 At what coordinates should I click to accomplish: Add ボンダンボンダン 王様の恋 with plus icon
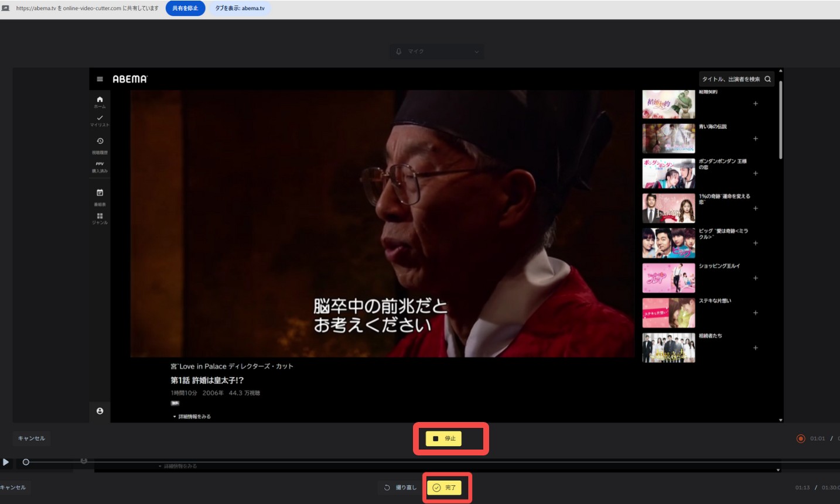click(756, 173)
